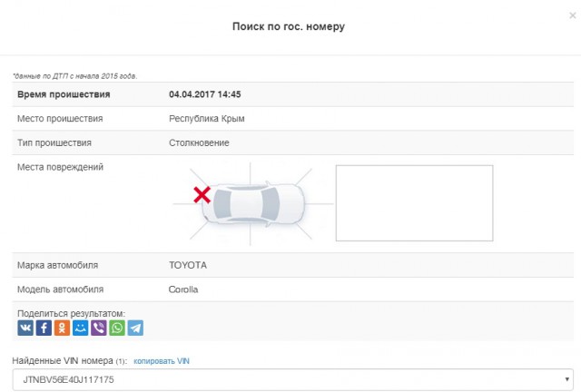Click the red damage X mark on car
The width and height of the screenshot is (581, 392).
pos(202,195)
